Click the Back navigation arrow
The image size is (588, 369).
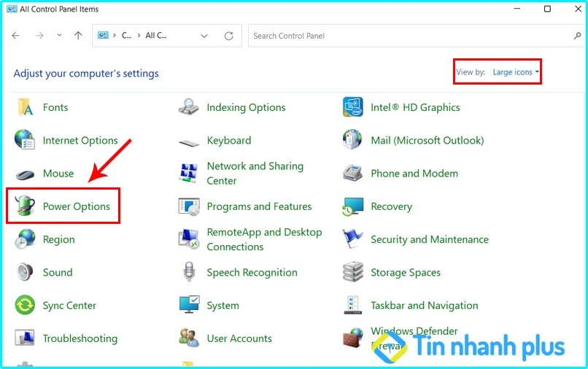coord(16,36)
